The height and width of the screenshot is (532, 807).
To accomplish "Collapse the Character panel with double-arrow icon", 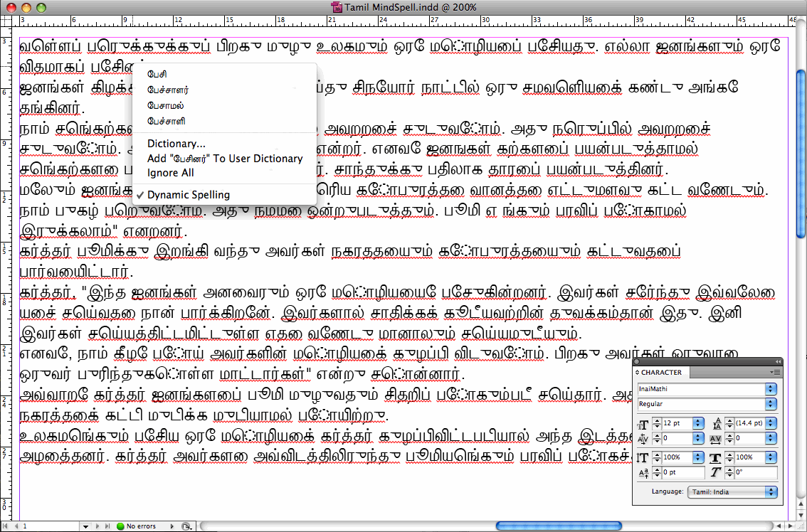I will click(x=777, y=362).
